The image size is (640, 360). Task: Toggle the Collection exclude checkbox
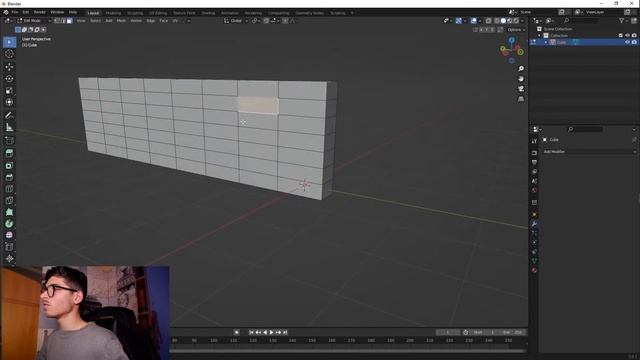click(620, 36)
